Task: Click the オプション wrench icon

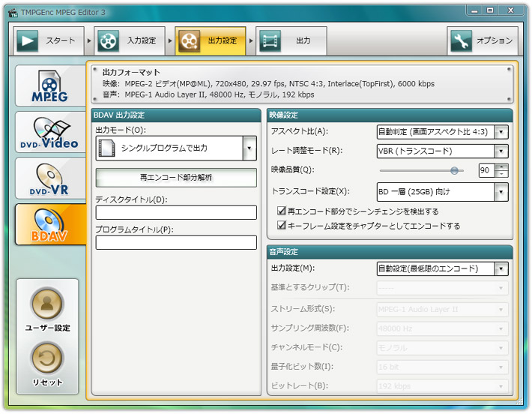Action: (461, 40)
